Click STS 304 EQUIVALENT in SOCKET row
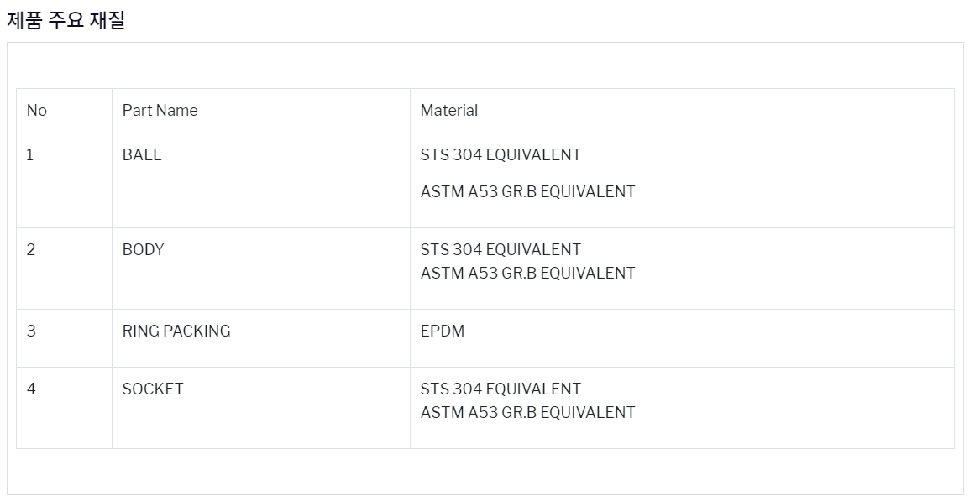 (500, 389)
